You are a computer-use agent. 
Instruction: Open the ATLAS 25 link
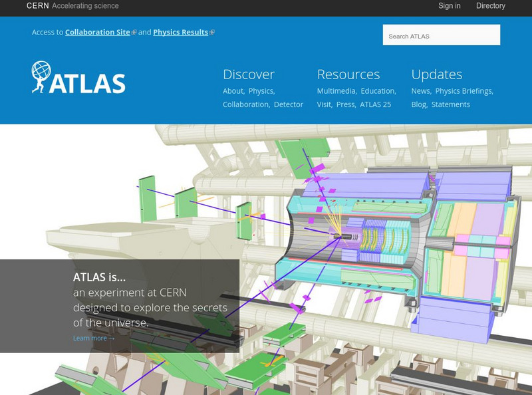pos(375,104)
